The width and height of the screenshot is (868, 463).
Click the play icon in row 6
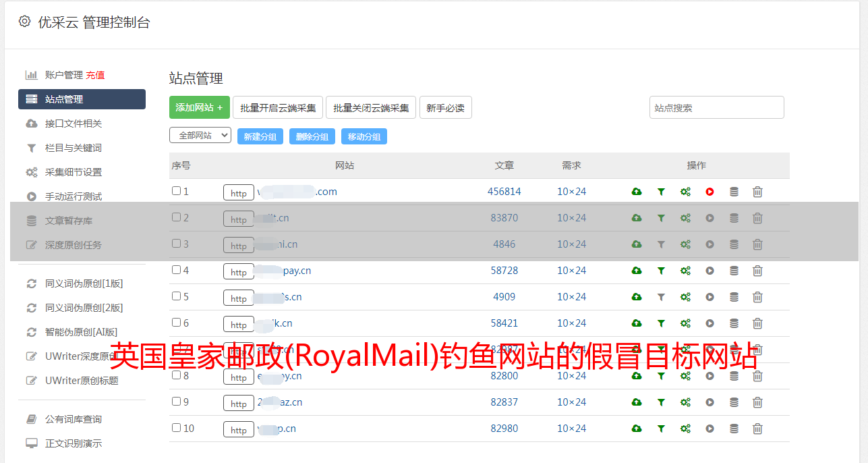tap(710, 323)
